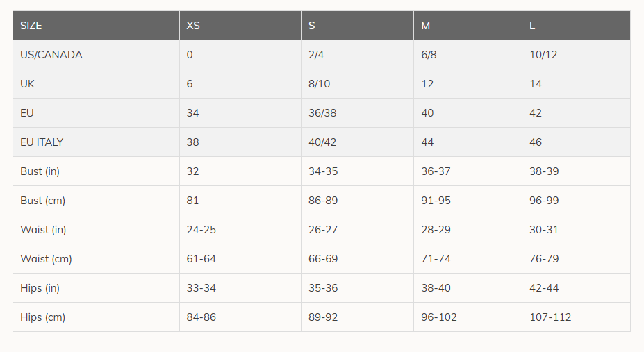Select the Waist (in) row label

click(43, 230)
